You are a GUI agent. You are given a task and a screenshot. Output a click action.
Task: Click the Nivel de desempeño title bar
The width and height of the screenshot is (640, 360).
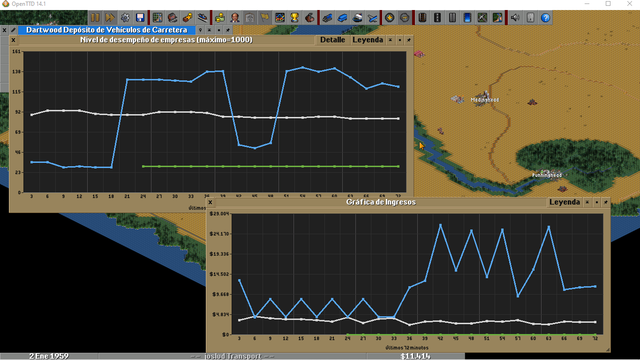166,40
